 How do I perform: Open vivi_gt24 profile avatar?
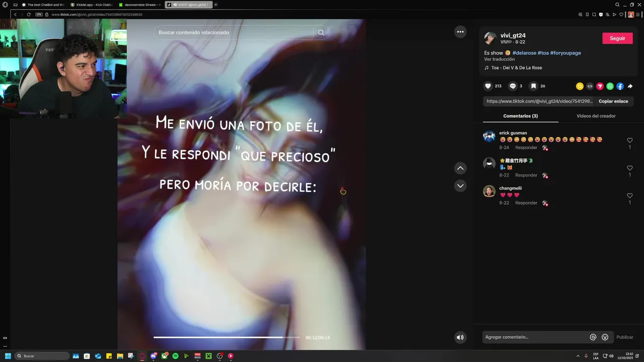coord(490,38)
